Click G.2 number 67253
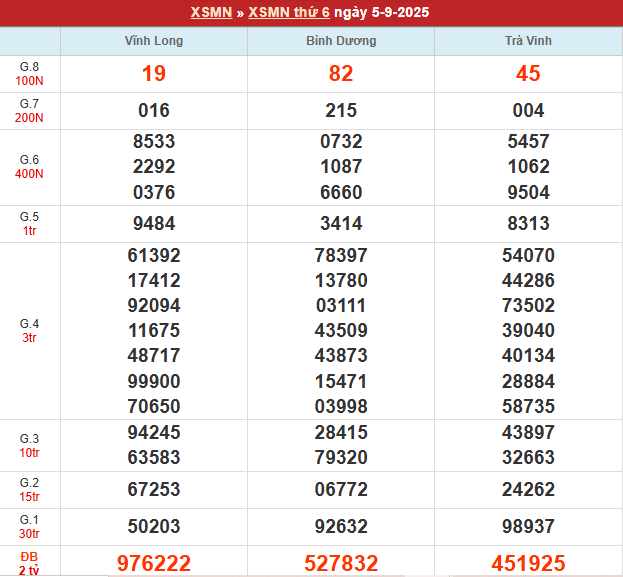The height and width of the screenshot is (577, 623). 154,490
